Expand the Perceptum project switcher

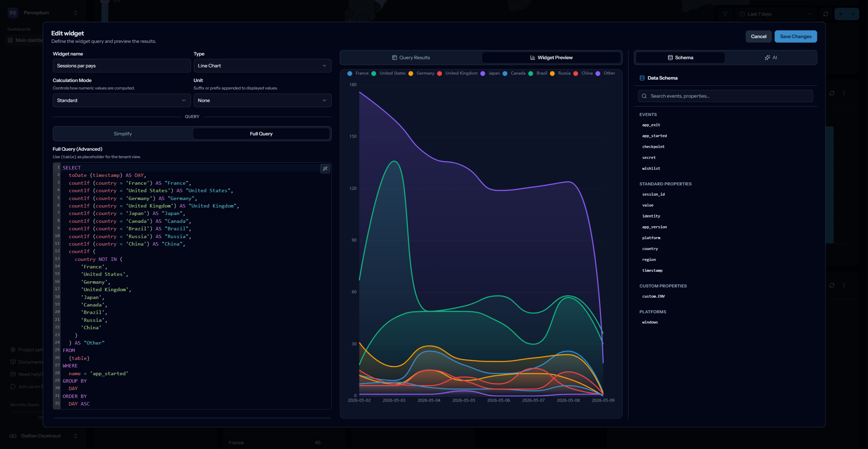pos(76,13)
